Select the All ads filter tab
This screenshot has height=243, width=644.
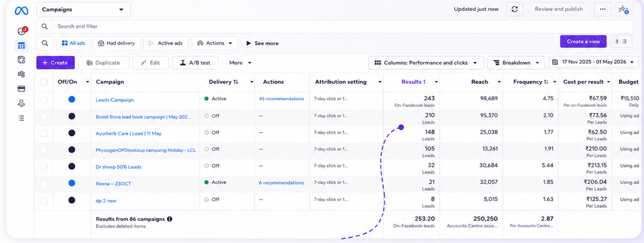[73, 43]
